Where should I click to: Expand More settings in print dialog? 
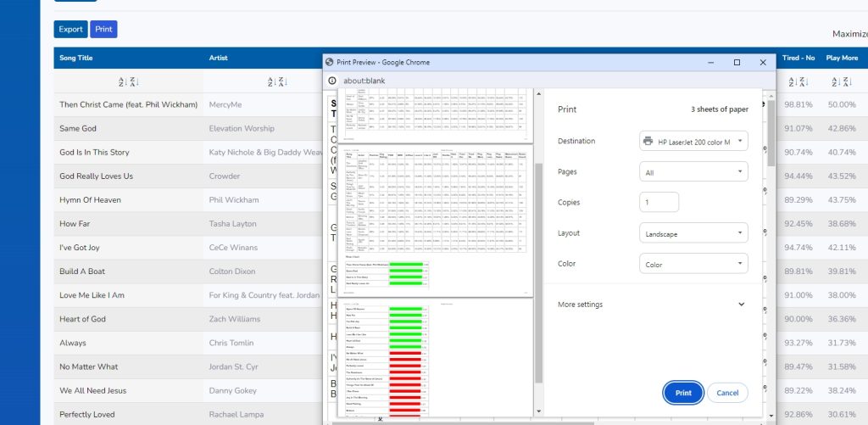tap(741, 305)
